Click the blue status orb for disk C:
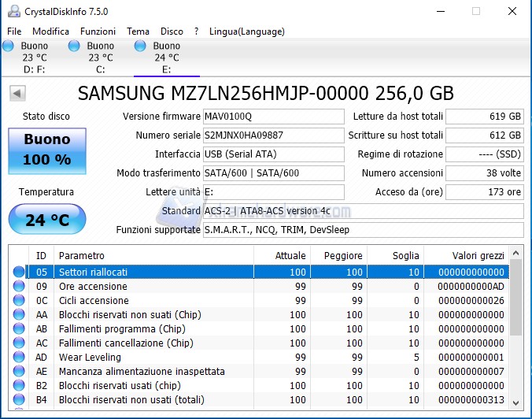Viewport: 532px width, 419px height. (74, 46)
